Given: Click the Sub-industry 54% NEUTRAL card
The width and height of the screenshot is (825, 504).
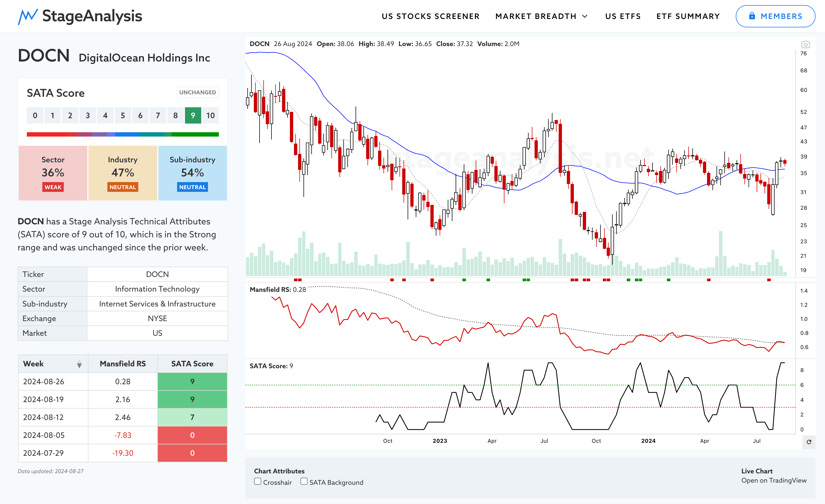Looking at the screenshot, I should pyautogui.click(x=193, y=173).
